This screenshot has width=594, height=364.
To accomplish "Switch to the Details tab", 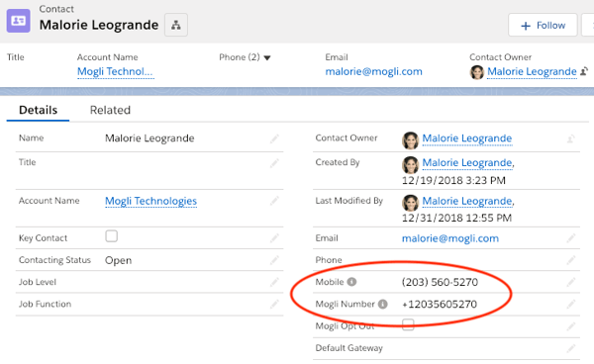I will tap(38, 110).
